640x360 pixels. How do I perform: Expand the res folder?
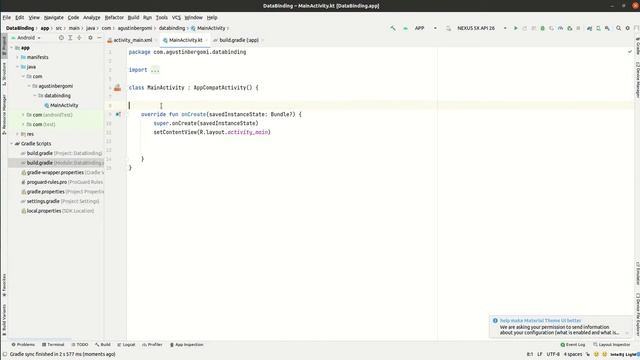pos(17,134)
